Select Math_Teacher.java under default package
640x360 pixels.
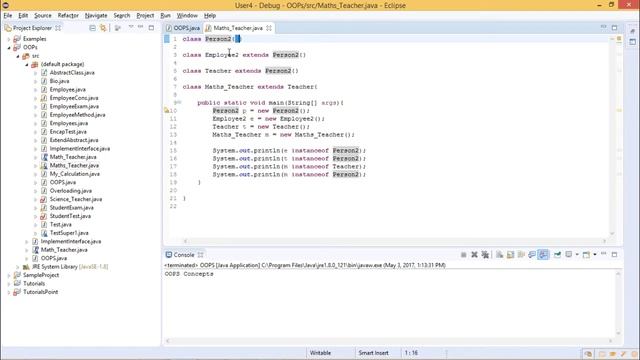[x=73, y=157]
